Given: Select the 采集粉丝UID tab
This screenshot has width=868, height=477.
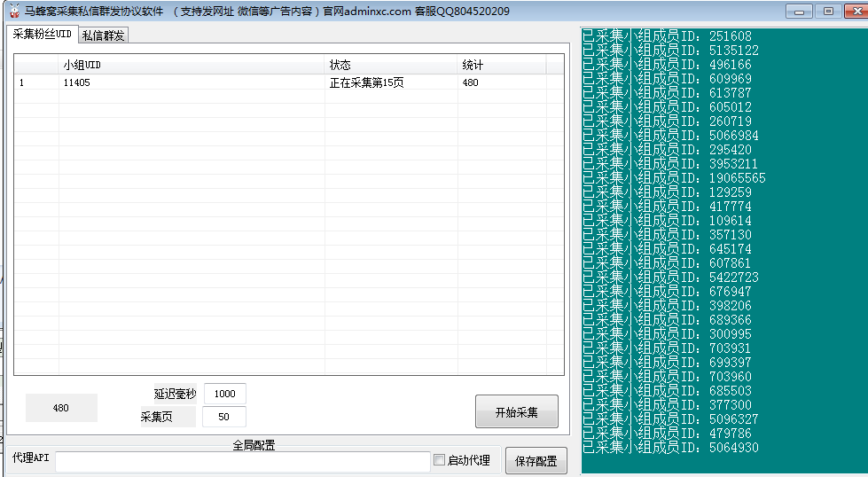Looking at the screenshot, I should coord(42,34).
